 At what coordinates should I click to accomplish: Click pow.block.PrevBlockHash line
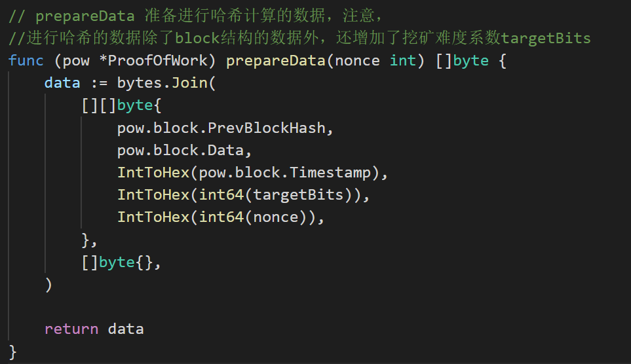click(225, 128)
